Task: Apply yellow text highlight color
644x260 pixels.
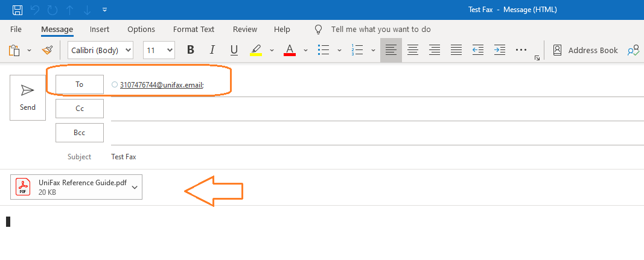Action: click(x=256, y=50)
